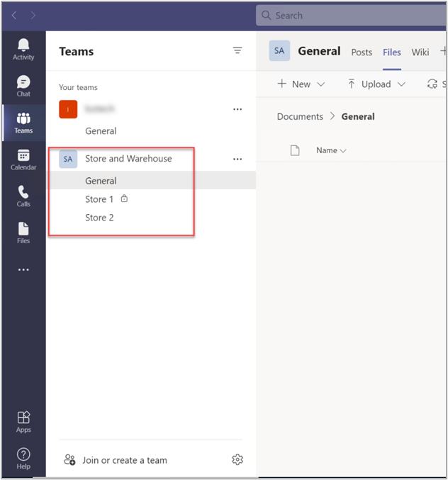Viewport: 448px width, 480px height.
Task: Open more options for Store and Warehouse
Action: coord(237,160)
